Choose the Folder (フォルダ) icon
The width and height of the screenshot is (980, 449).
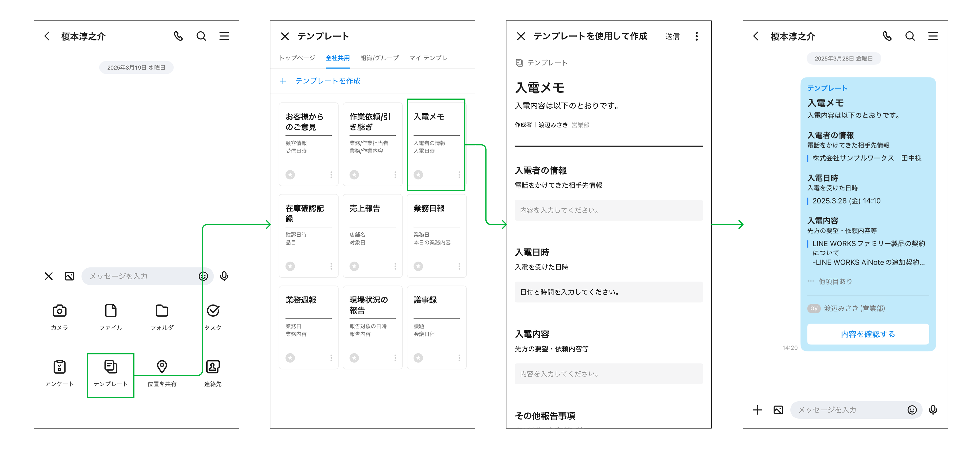162,311
